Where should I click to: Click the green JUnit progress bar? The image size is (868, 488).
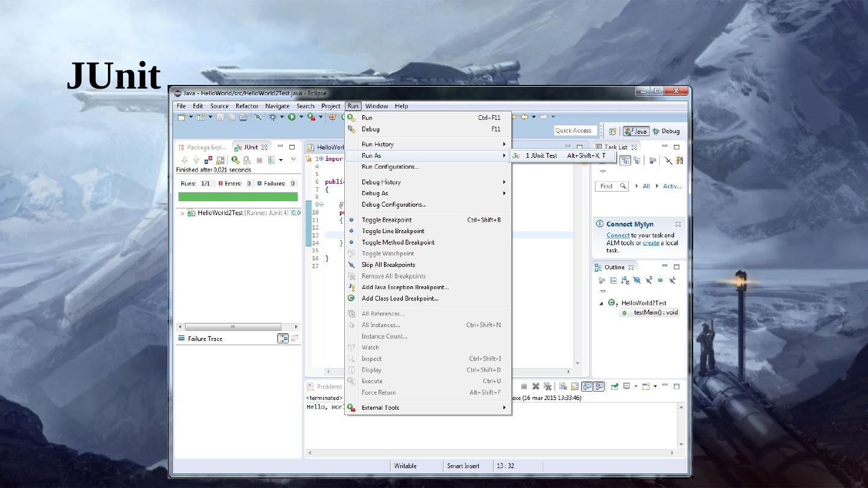pyautogui.click(x=237, y=197)
